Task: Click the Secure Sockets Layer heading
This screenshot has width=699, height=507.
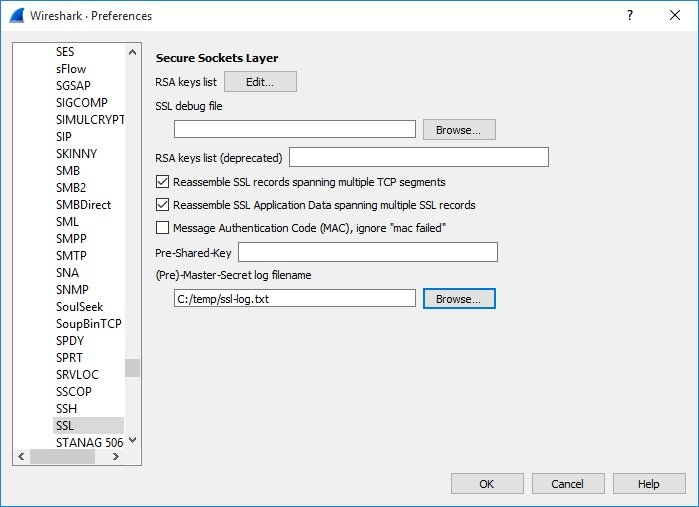Action: (217, 58)
